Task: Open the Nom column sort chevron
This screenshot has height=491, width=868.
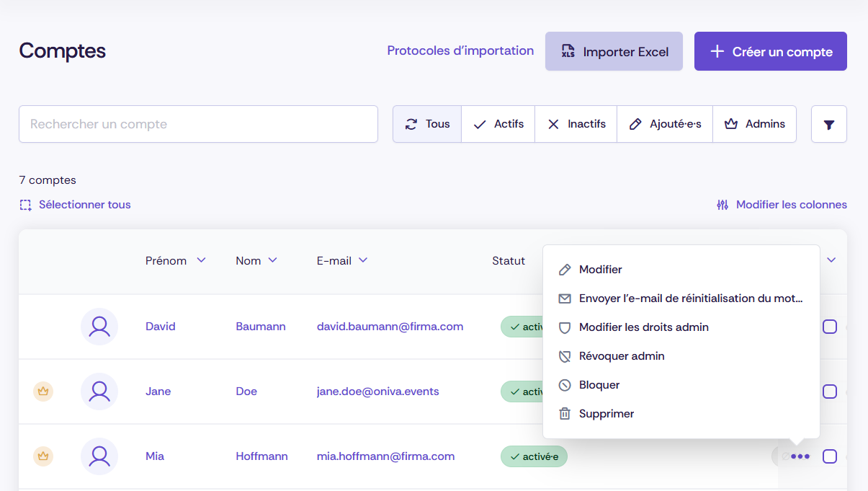Action: pos(273,260)
